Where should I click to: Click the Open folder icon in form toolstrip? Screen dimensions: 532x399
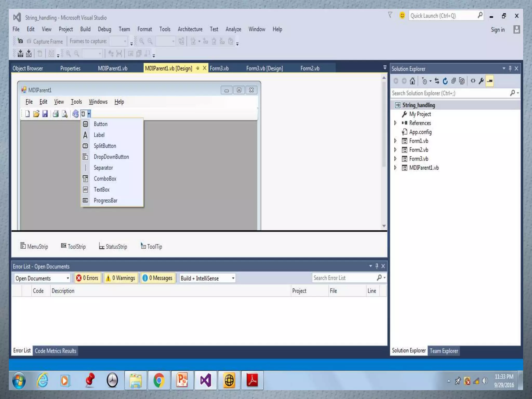pyautogui.click(x=36, y=114)
